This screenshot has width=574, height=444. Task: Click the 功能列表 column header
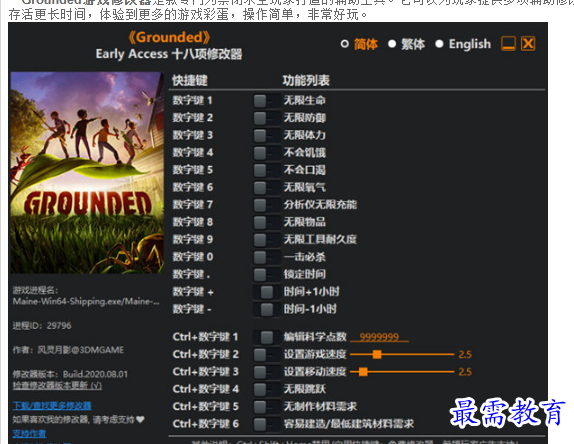click(x=306, y=81)
